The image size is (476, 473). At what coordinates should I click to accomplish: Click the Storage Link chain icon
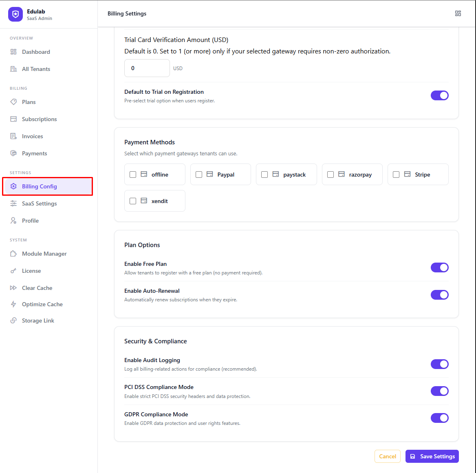(14, 320)
